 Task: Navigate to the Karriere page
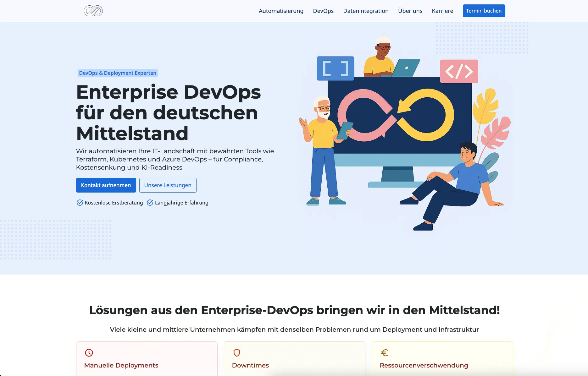pyautogui.click(x=442, y=11)
